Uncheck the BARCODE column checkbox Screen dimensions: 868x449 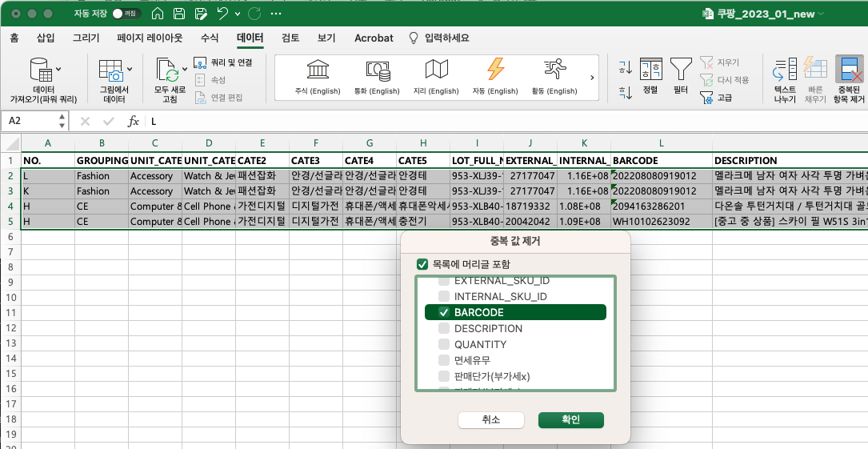[443, 312]
